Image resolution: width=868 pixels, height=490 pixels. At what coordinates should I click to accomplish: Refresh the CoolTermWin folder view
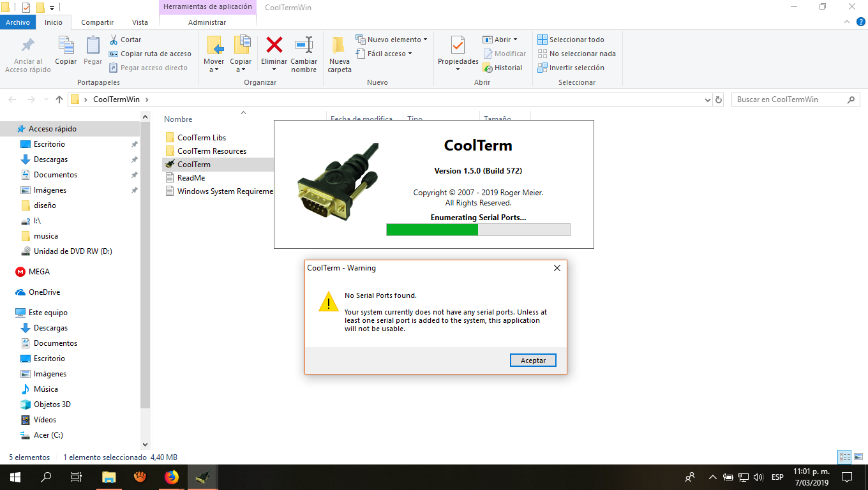[719, 100]
